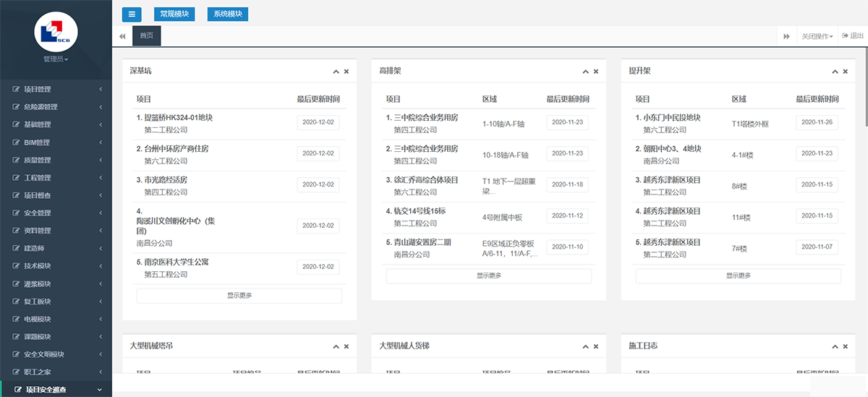The height and width of the screenshot is (397, 868).
Task: Close the 高排架 panel with X icon
Action: (596, 72)
